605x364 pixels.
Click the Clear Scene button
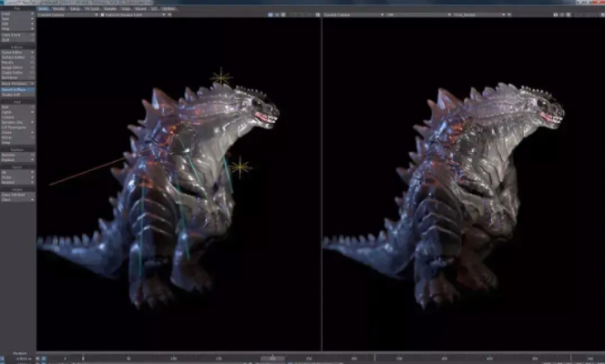tap(17, 35)
